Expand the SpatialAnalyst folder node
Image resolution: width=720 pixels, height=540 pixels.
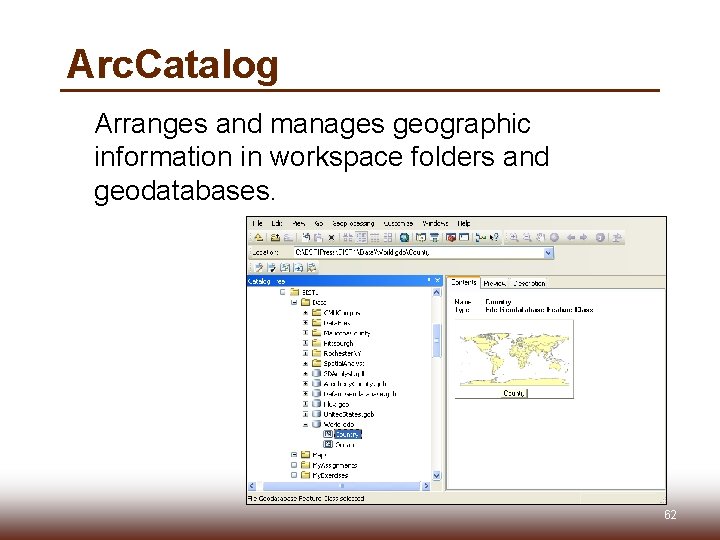click(x=305, y=363)
